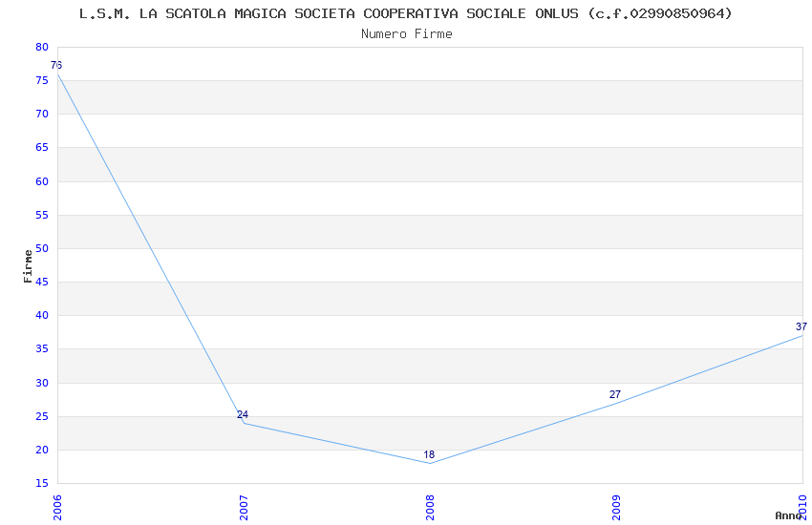Click the data label 37 at 2010

click(801, 326)
